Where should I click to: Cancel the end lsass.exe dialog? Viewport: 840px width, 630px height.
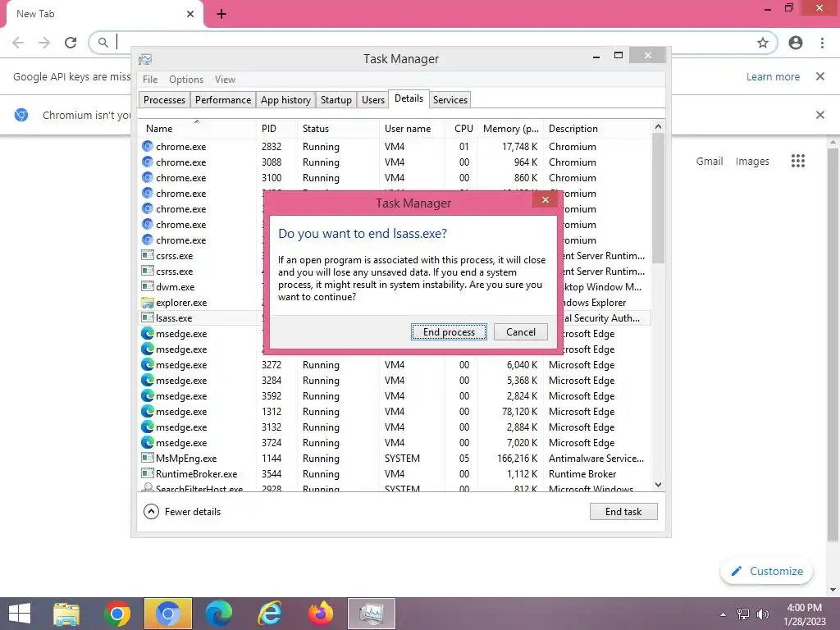tap(521, 332)
